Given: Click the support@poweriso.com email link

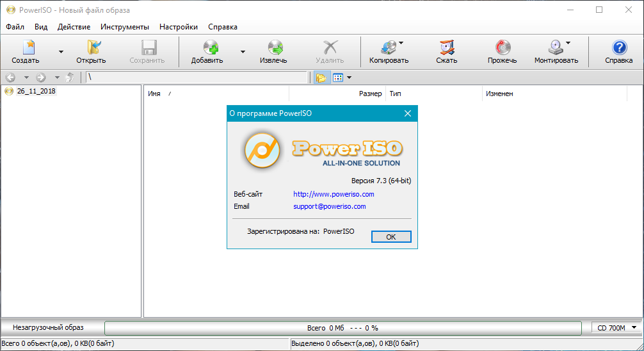Looking at the screenshot, I should tap(330, 206).
